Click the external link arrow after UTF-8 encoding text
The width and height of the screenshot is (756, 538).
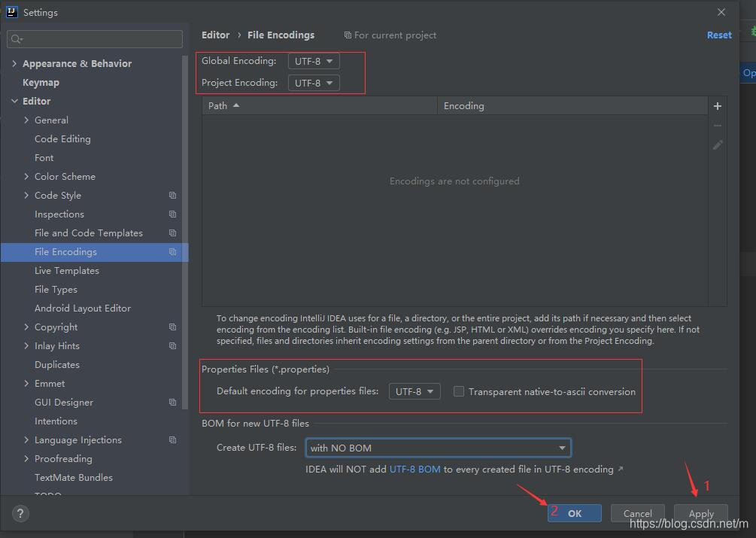coord(621,469)
